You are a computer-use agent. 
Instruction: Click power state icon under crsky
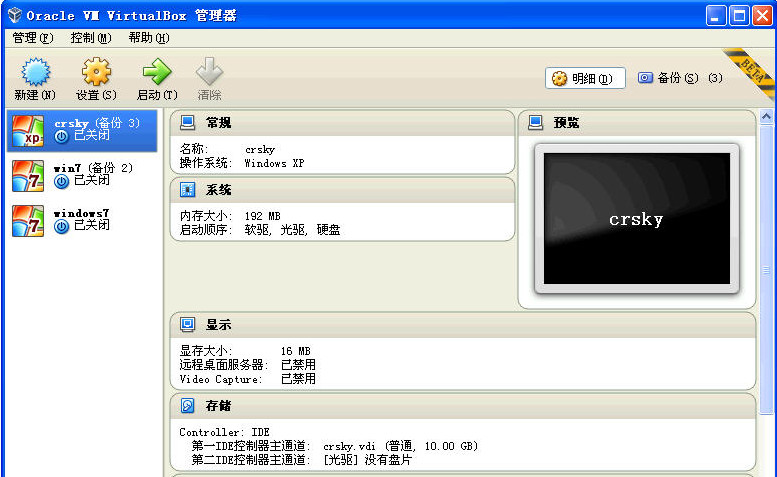coord(61,137)
